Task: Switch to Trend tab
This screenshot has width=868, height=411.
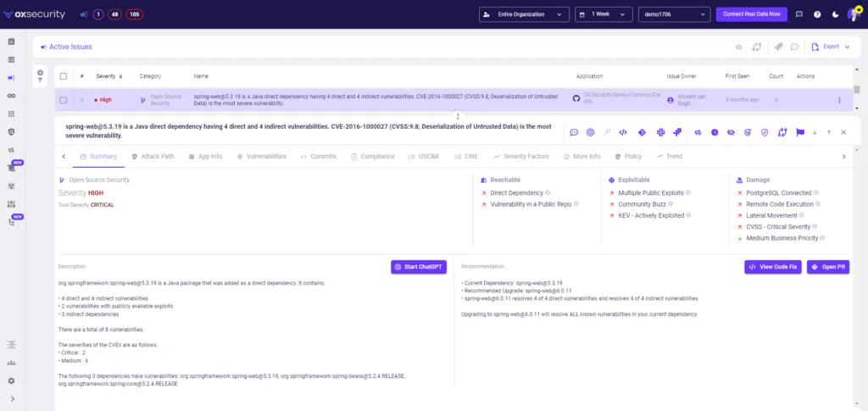Action: coord(670,157)
